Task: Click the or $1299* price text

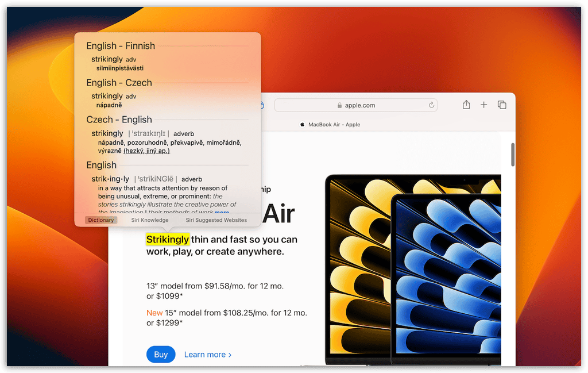Action: [x=165, y=323]
